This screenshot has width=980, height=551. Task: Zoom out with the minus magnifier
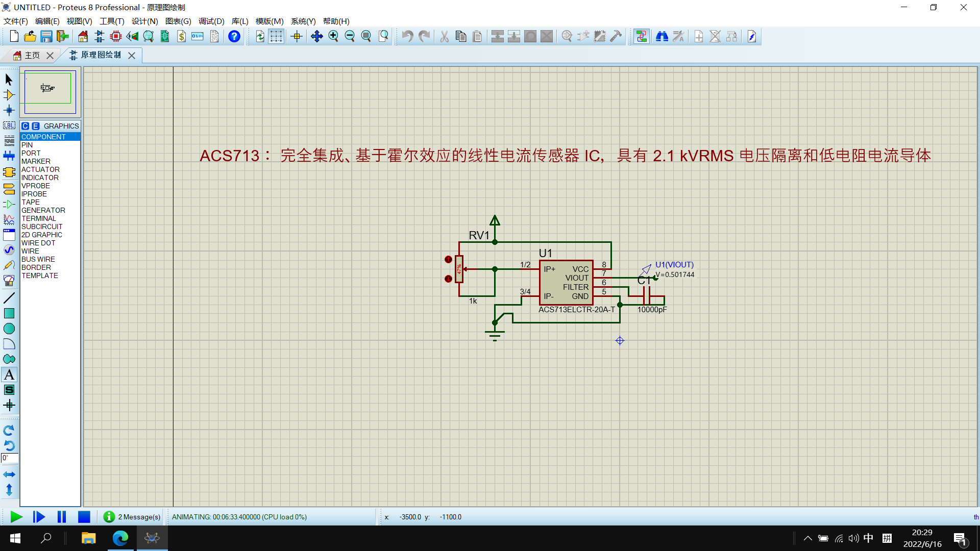coord(350,36)
